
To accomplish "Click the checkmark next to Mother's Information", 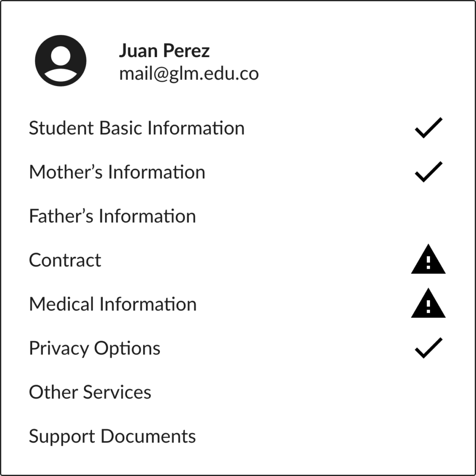I will coord(428,172).
